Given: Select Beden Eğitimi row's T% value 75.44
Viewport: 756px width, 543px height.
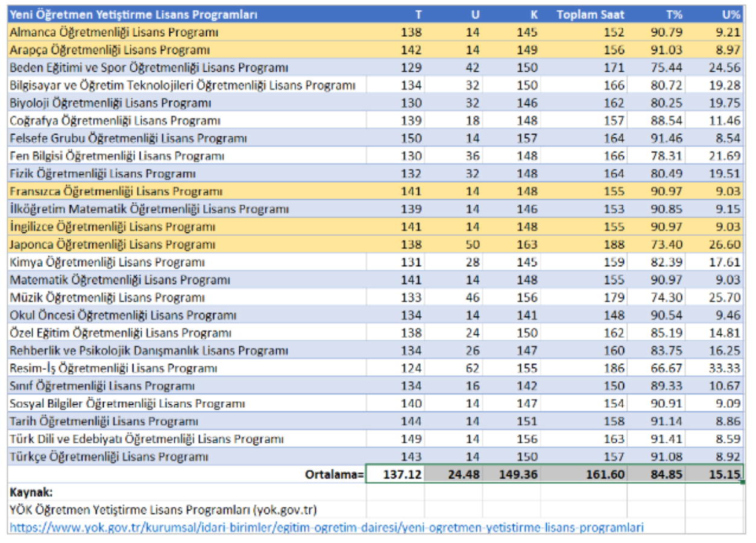Looking at the screenshot, I should tap(666, 68).
